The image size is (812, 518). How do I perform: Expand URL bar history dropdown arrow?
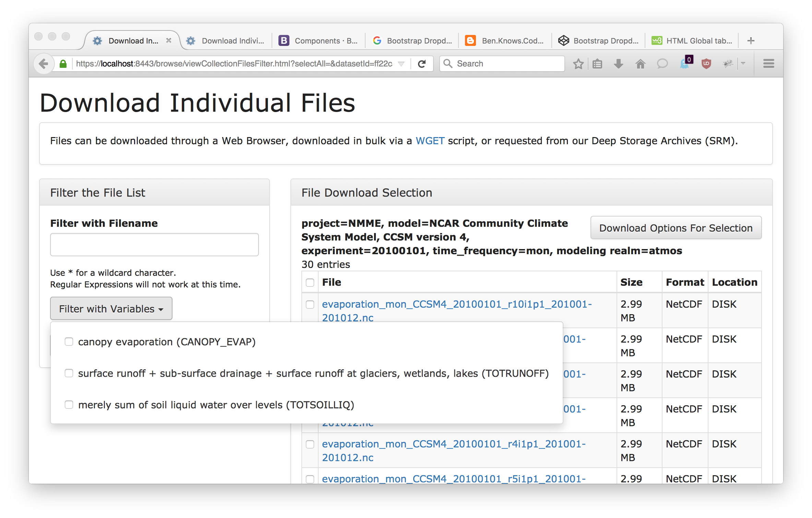pos(401,64)
